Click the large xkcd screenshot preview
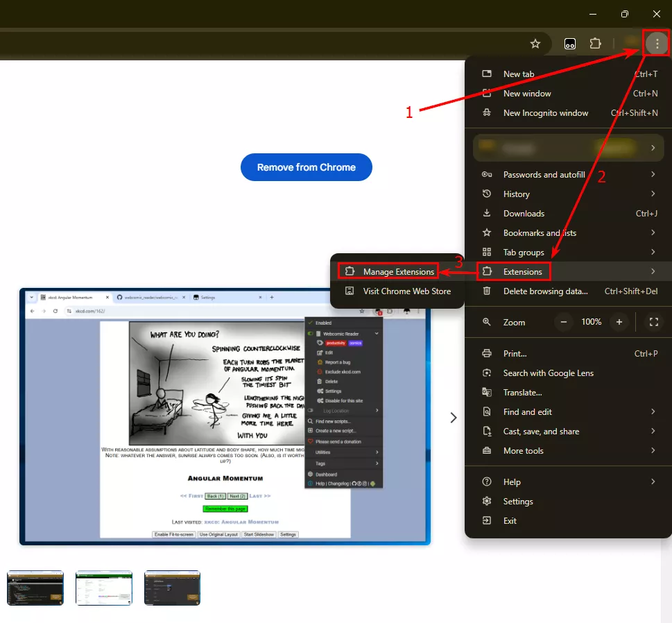This screenshot has width=672, height=623. (225, 416)
